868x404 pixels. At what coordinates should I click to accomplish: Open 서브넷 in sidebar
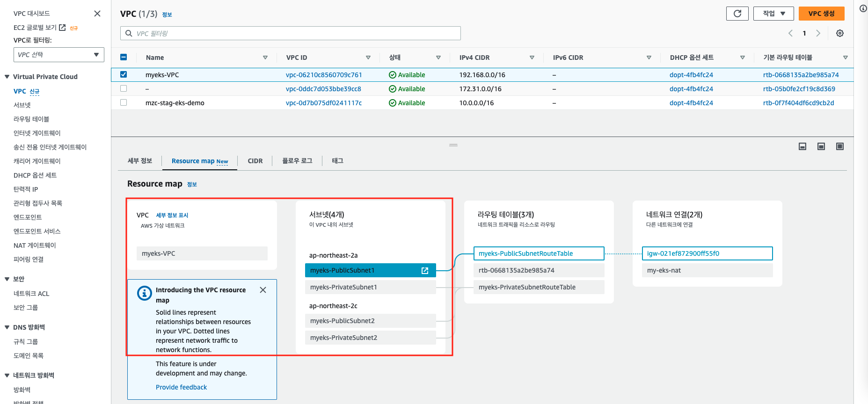tap(22, 105)
